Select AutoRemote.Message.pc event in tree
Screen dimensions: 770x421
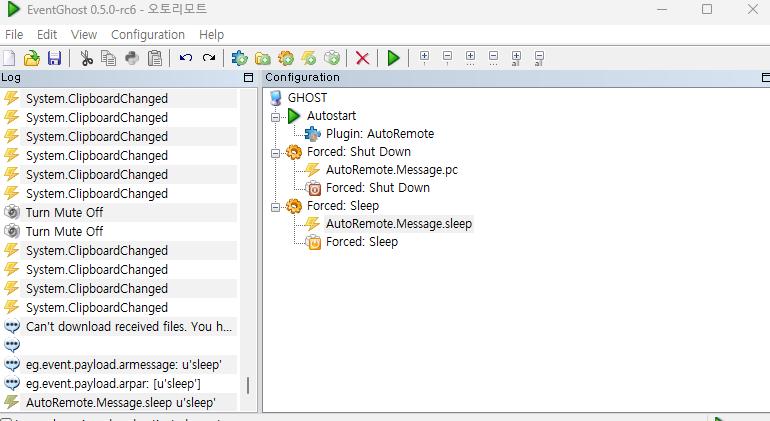pos(391,170)
